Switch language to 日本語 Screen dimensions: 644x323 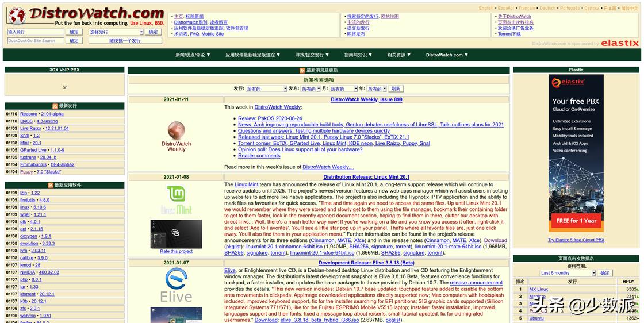[x=610, y=8]
